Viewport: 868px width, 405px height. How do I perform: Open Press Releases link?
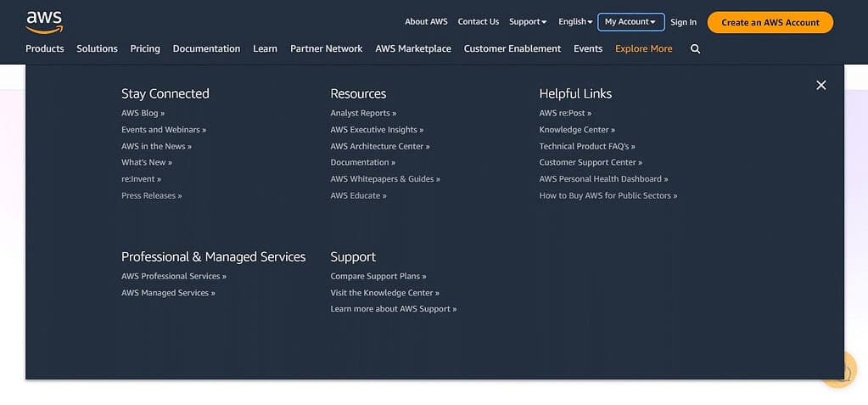coord(152,195)
